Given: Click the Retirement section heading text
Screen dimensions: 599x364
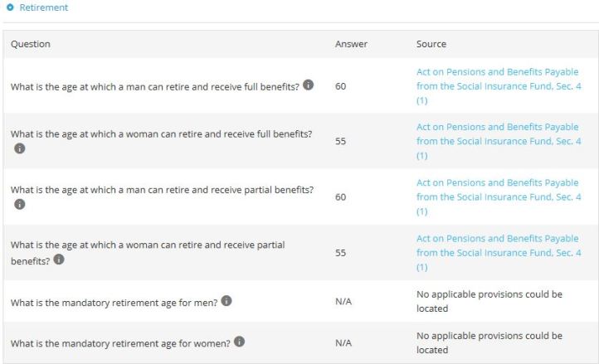Looking at the screenshot, I should tap(43, 7).
